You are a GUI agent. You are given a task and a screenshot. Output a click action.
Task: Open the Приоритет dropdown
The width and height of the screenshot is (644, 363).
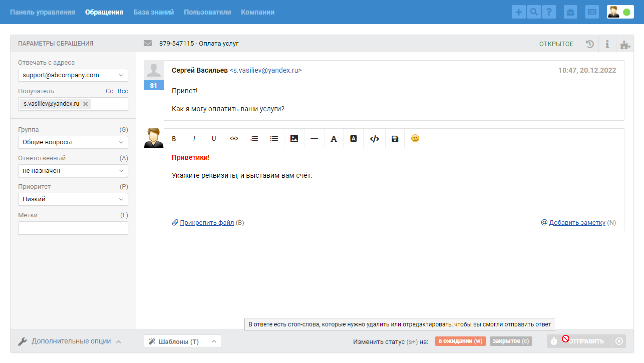point(73,199)
